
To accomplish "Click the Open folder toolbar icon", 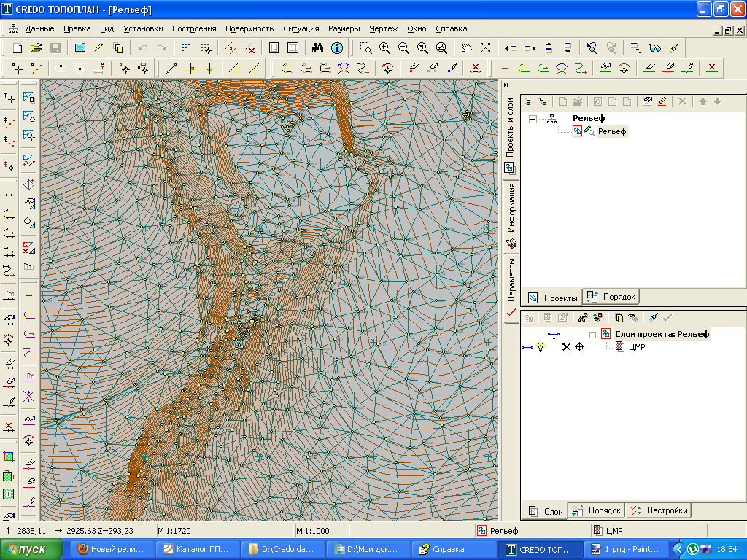I will coord(36,47).
